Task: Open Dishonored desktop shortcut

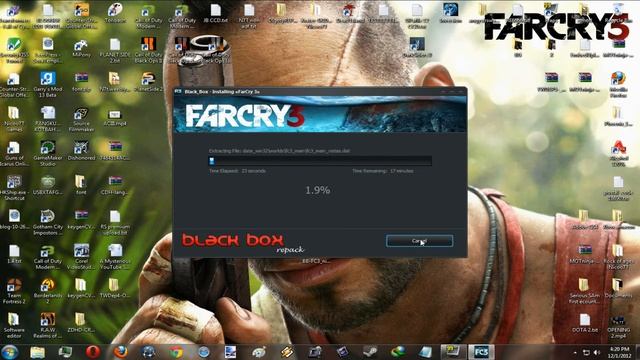Action: [81, 151]
